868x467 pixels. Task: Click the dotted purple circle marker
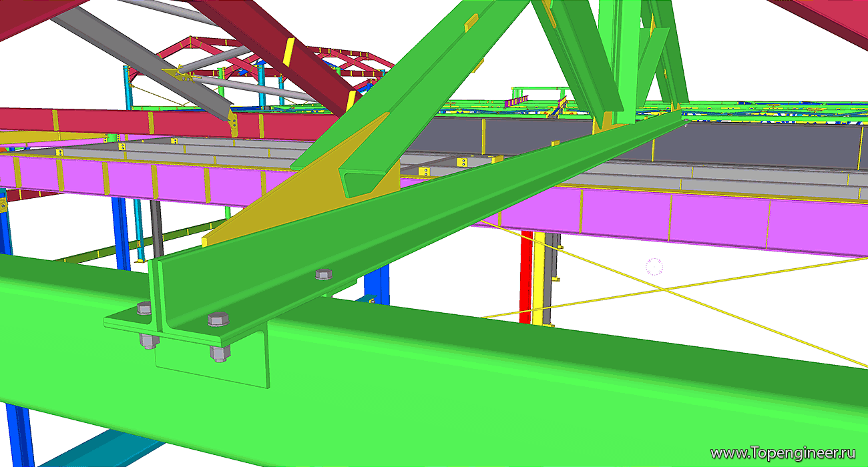[654, 268]
